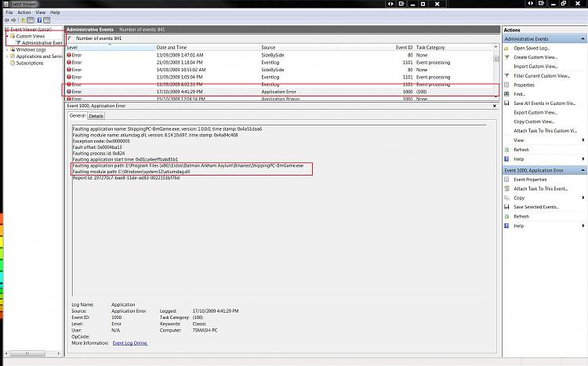Screen dimensions: 588x366
Task: Click the Save Selected Events disk icon
Action: click(506, 207)
